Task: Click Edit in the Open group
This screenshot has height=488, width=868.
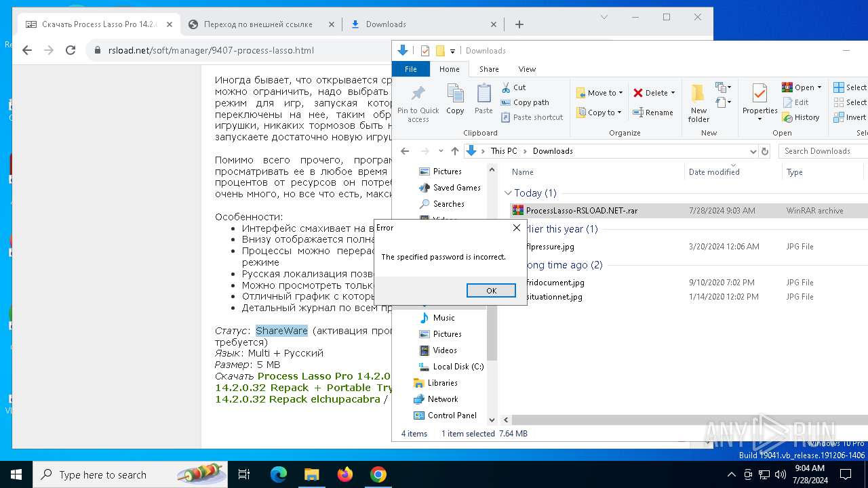Action: [795, 102]
